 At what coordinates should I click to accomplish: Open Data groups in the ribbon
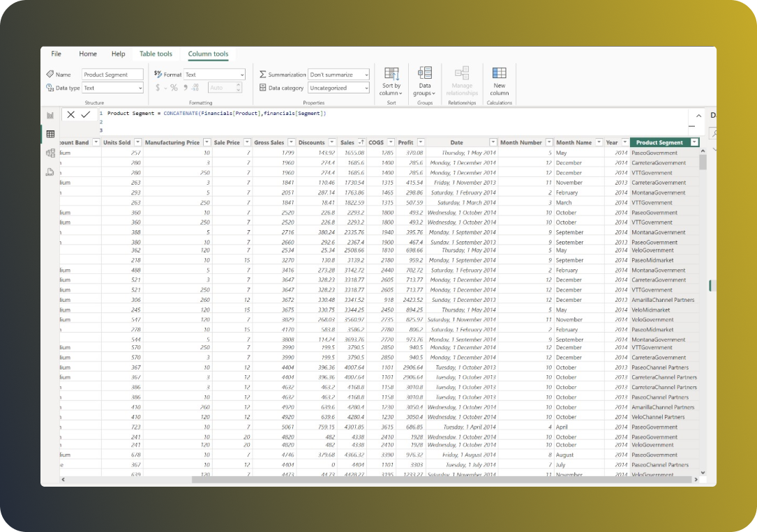[x=424, y=79]
